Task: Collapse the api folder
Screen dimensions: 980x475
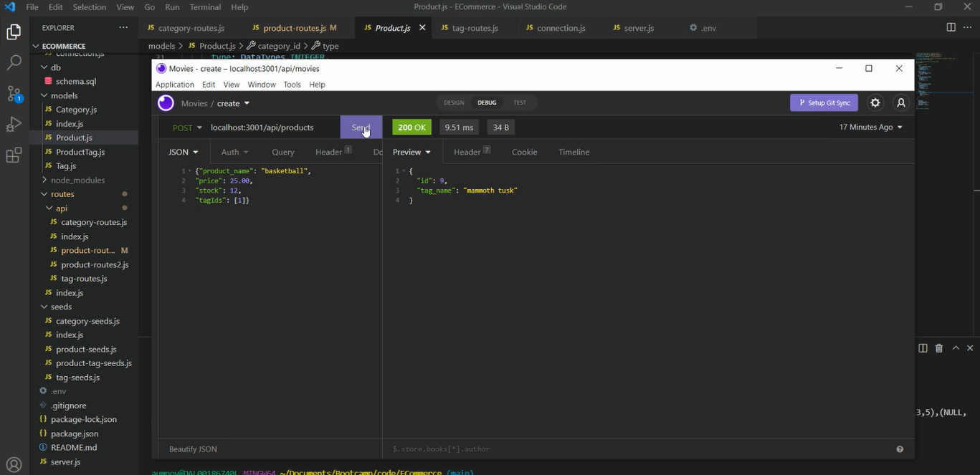Action: (x=62, y=208)
